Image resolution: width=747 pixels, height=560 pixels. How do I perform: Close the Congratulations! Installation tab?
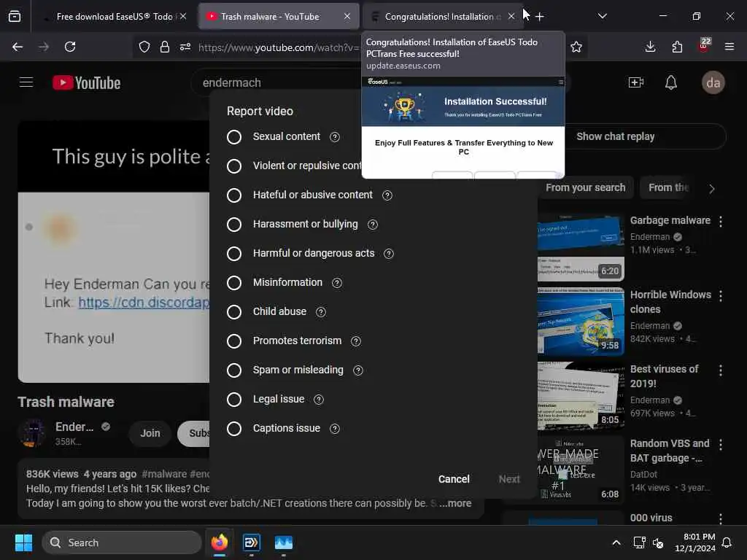[511, 17]
